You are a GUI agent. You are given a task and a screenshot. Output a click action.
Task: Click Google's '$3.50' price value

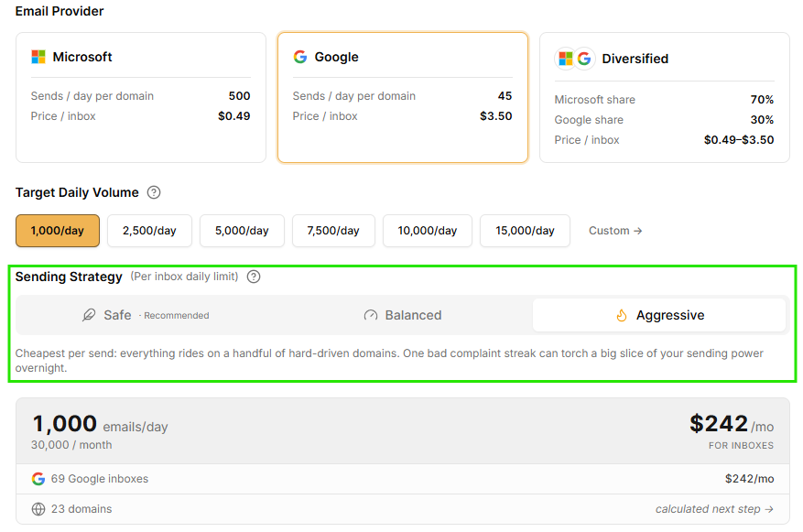(495, 116)
